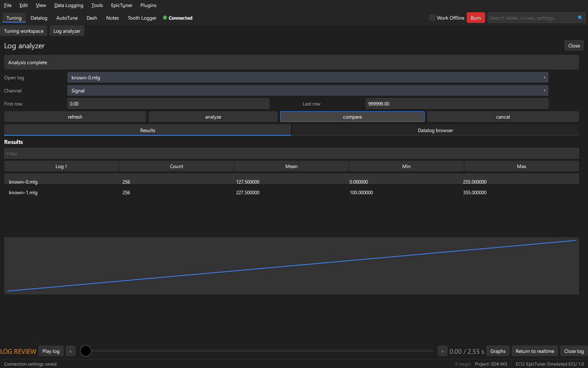Open the EpicTuner menu
The width and height of the screenshot is (588, 368).
pyautogui.click(x=122, y=5)
